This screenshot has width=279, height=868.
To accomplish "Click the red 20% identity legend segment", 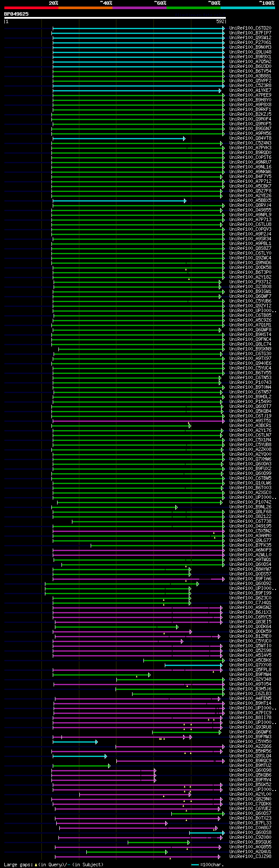I will pos(31,8).
